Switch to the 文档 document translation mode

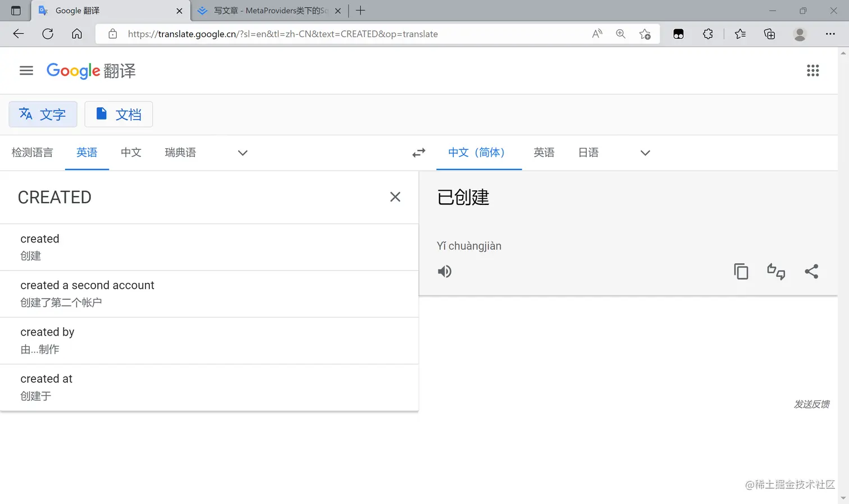point(118,114)
